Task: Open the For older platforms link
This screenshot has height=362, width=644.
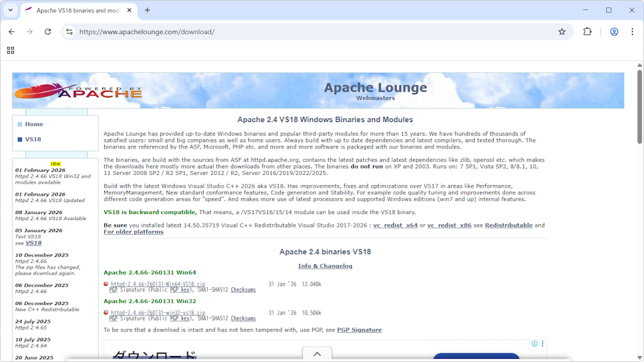Action: pos(133,231)
